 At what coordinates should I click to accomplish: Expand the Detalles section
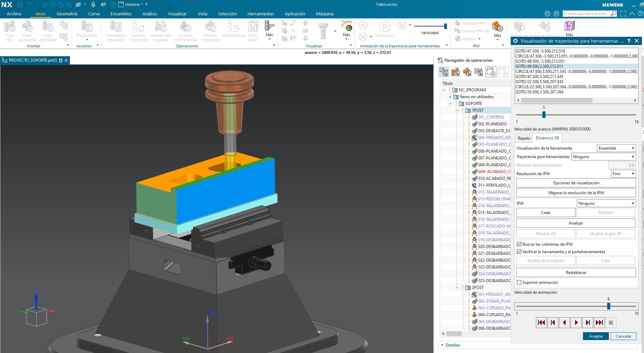click(451, 345)
